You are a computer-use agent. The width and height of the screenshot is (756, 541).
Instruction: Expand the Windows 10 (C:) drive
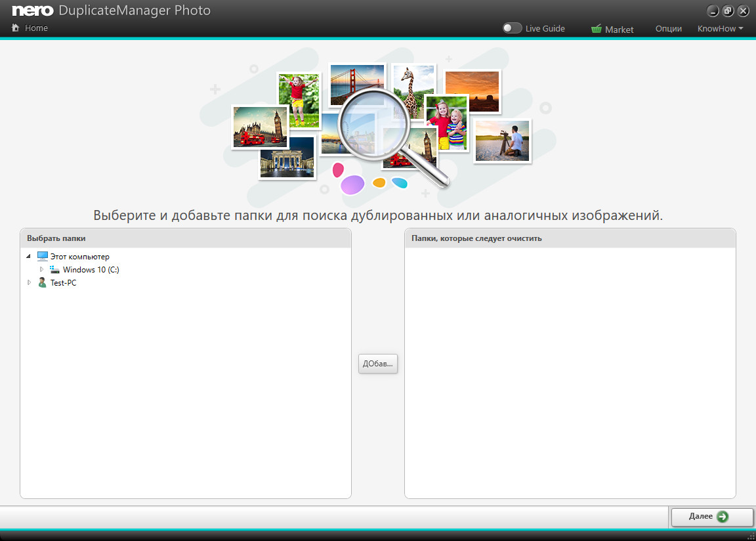pos(41,270)
